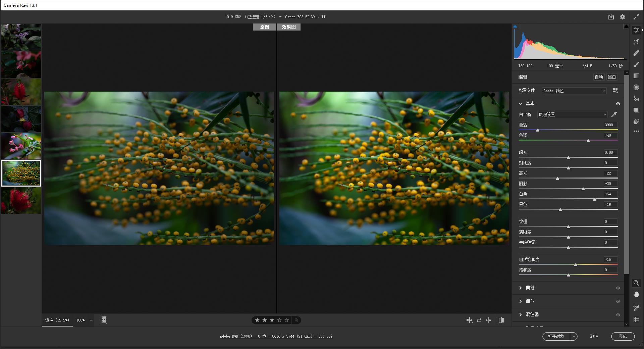Click the 取消 button

click(594, 336)
